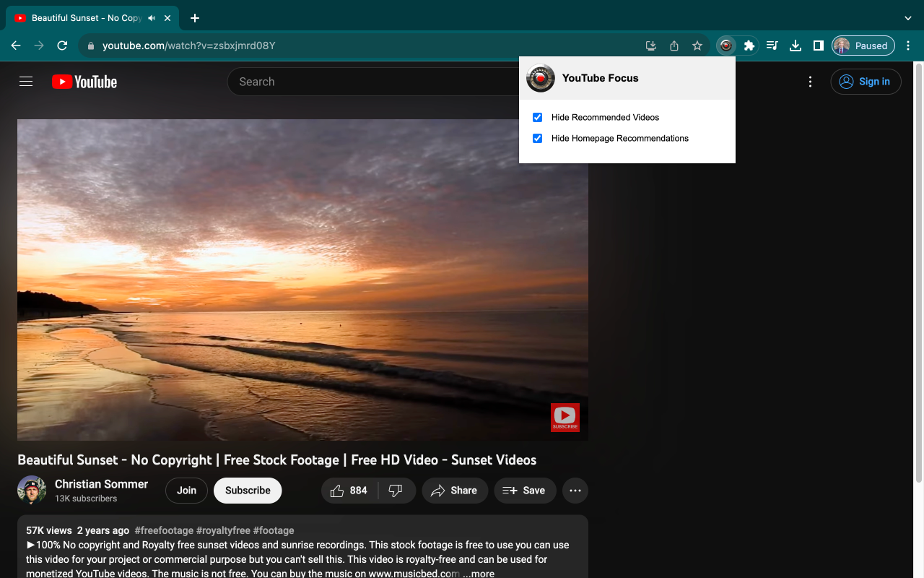The image size is (924, 578).
Task: Reload the page with the refresh control
Action: [x=62, y=45]
